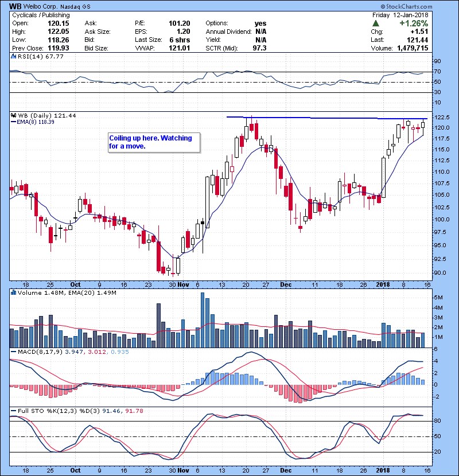Screen dimensions: 459x476
Task: Click the MACD value 3.947
Action: tap(74, 352)
